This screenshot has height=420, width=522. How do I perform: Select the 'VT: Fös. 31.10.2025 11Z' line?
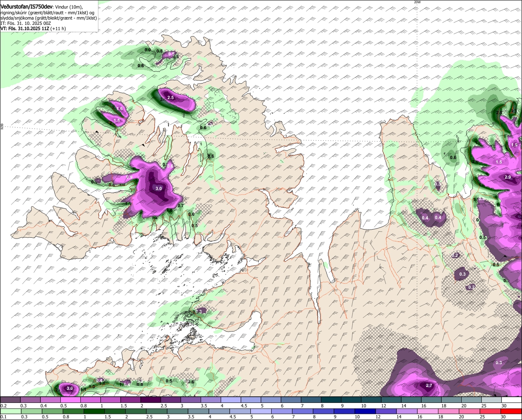25,29
